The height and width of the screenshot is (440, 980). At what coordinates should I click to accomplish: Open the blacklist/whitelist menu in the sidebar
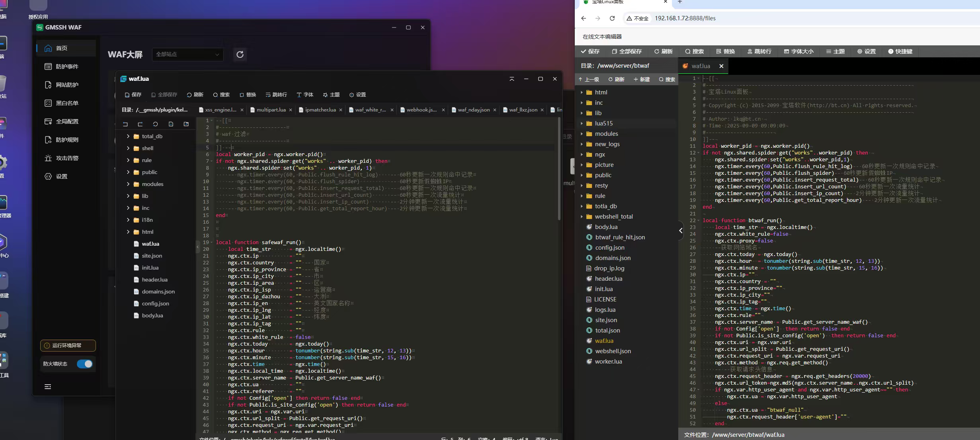[x=66, y=103]
